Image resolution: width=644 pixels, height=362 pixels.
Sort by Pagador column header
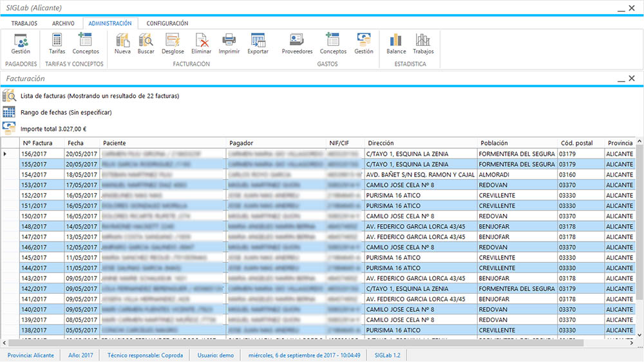[x=276, y=143]
